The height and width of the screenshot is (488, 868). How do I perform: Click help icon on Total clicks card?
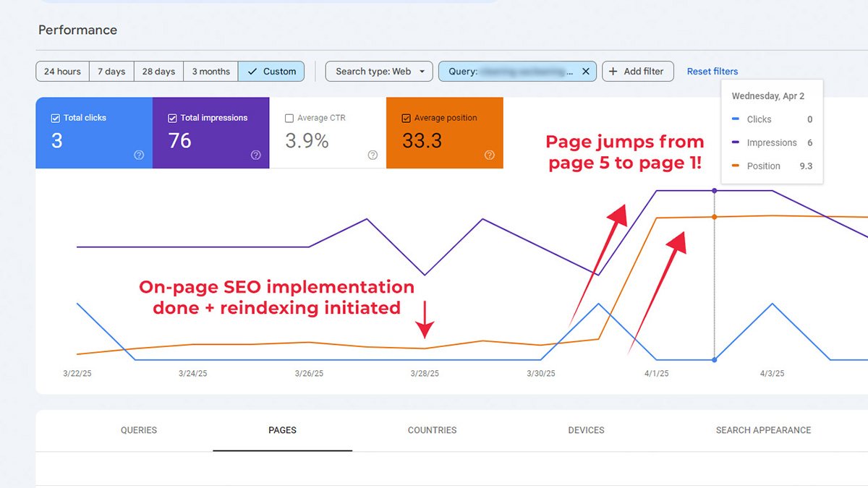coord(139,155)
